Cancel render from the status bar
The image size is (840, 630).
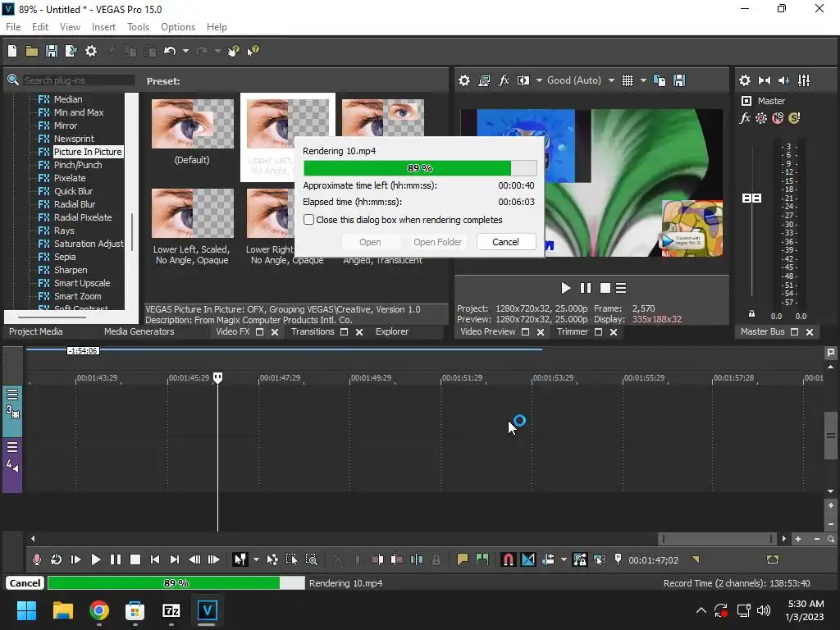[25, 583]
